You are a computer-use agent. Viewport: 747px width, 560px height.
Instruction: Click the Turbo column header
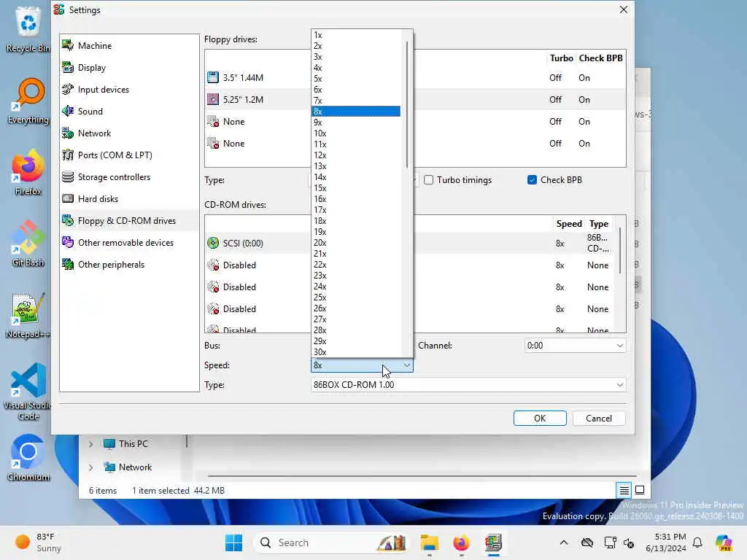tap(561, 58)
